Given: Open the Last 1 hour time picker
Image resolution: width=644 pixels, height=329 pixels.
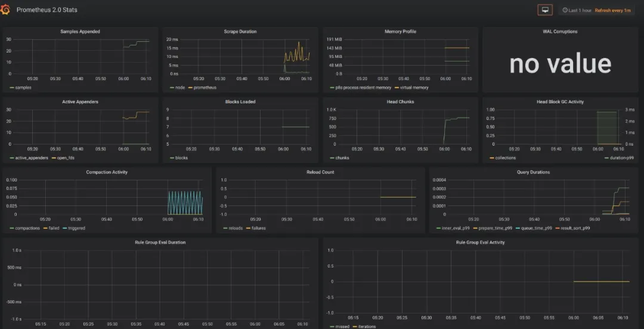Looking at the screenshot, I should coord(577,11).
